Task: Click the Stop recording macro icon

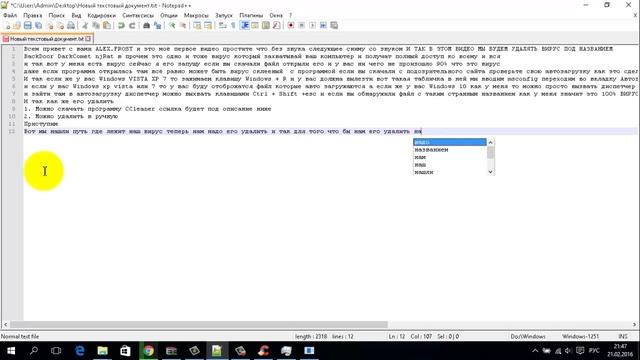Action: pos(302,26)
